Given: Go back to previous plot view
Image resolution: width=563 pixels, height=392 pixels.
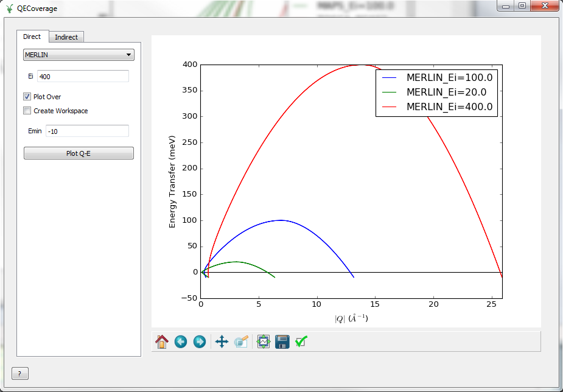Looking at the screenshot, I should pos(181,341).
